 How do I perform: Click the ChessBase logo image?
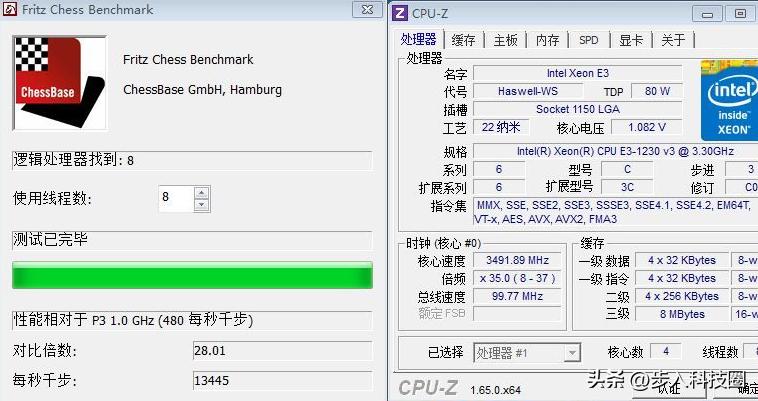tap(59, 83)
